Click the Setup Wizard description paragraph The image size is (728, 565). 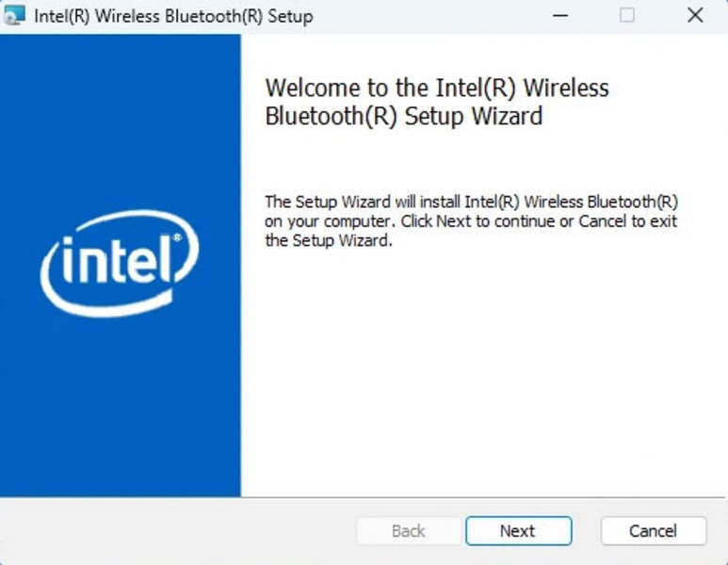471,221
